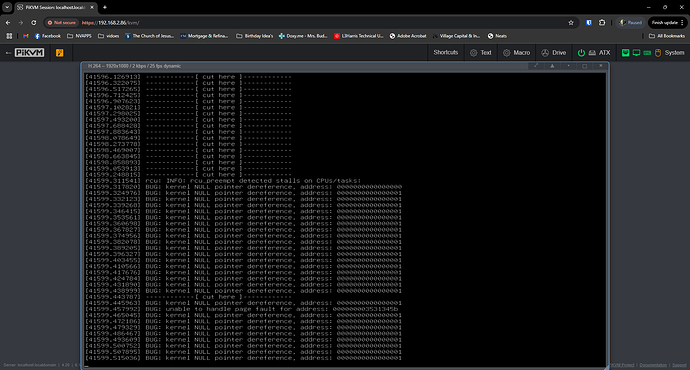Open the L3Harris Technical bookmark

[x=358, y=36]
